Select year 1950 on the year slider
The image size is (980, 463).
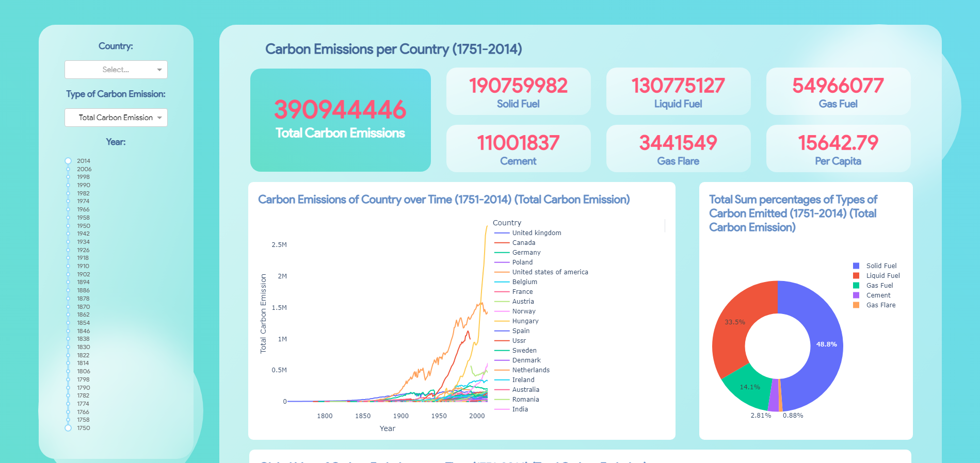pos(68,226)
